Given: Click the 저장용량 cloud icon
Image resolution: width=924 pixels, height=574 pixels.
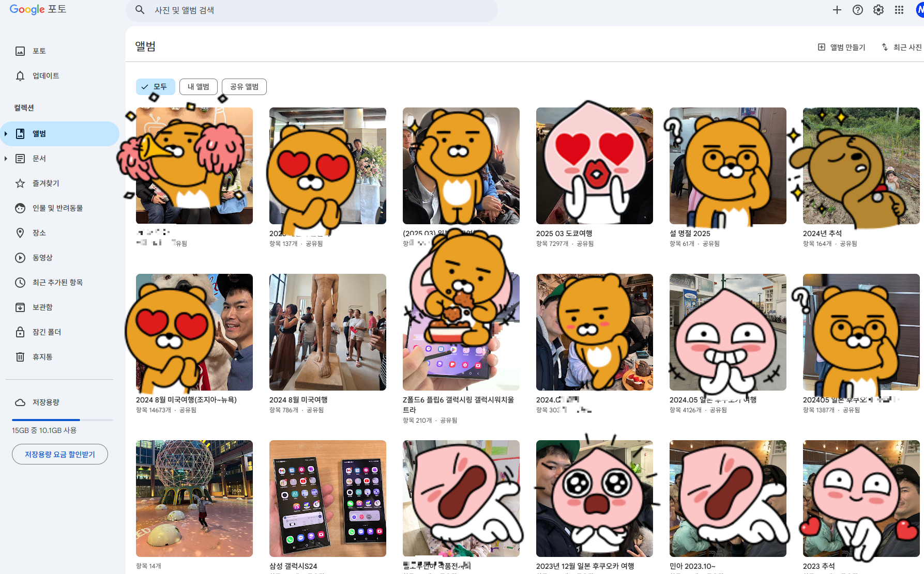Looking at the screenshot, I should tap(20, 402).
